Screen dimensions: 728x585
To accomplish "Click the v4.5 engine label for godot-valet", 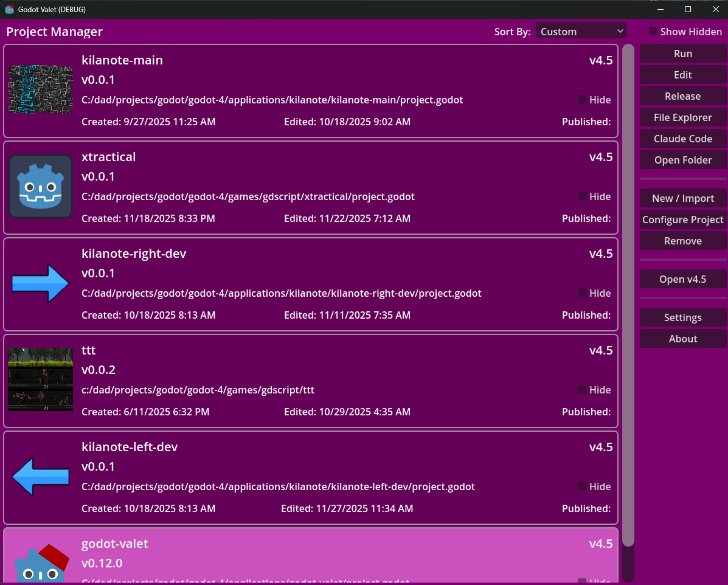I will click(601, 544).
